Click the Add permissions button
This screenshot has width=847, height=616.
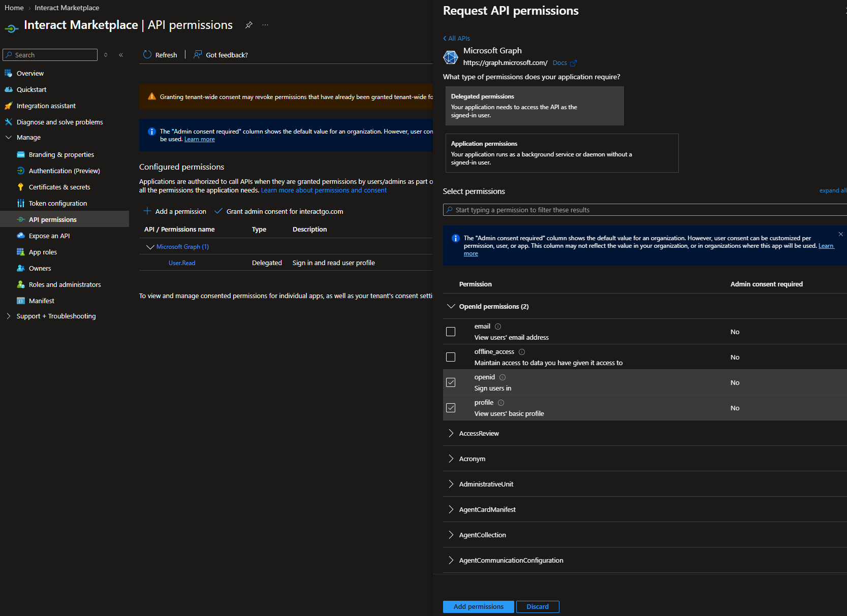pyautogui.click(x=478, y=606)
